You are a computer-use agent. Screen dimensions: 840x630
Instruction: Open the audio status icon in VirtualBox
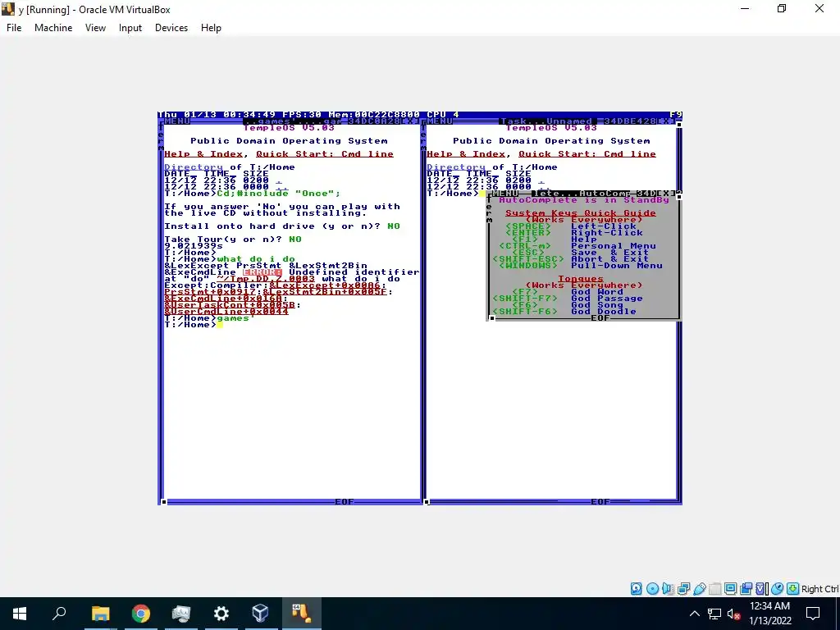pos(668,589)
